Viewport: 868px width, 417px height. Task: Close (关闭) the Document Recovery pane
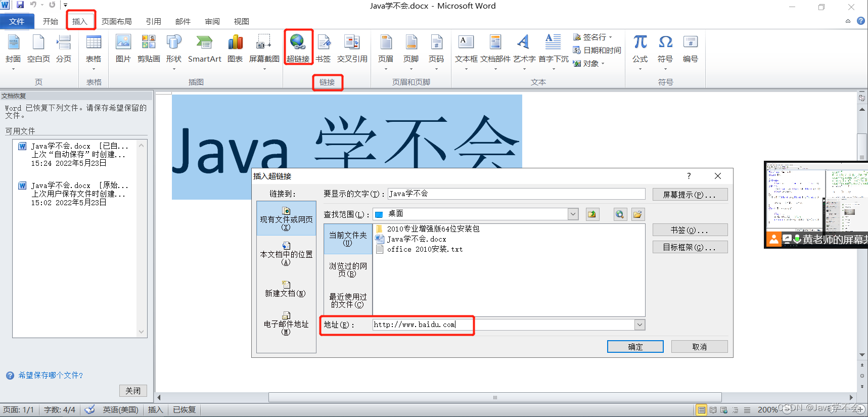coord(133,391)
